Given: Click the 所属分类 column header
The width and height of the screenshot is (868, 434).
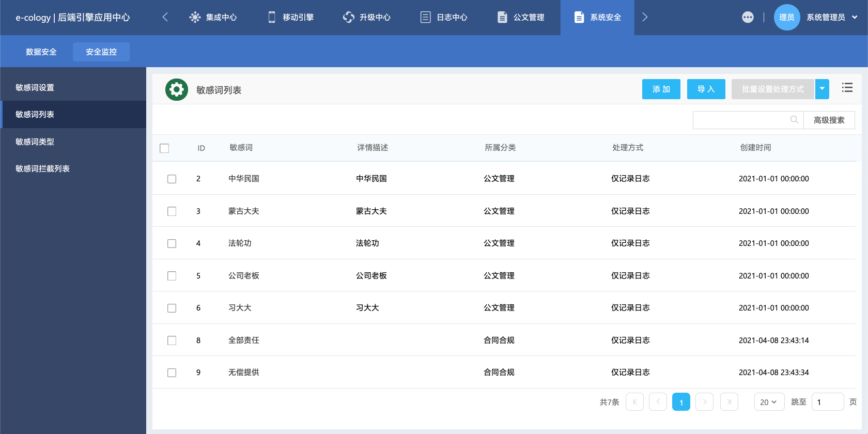Looking at the screenshot, I should point(500,148).
